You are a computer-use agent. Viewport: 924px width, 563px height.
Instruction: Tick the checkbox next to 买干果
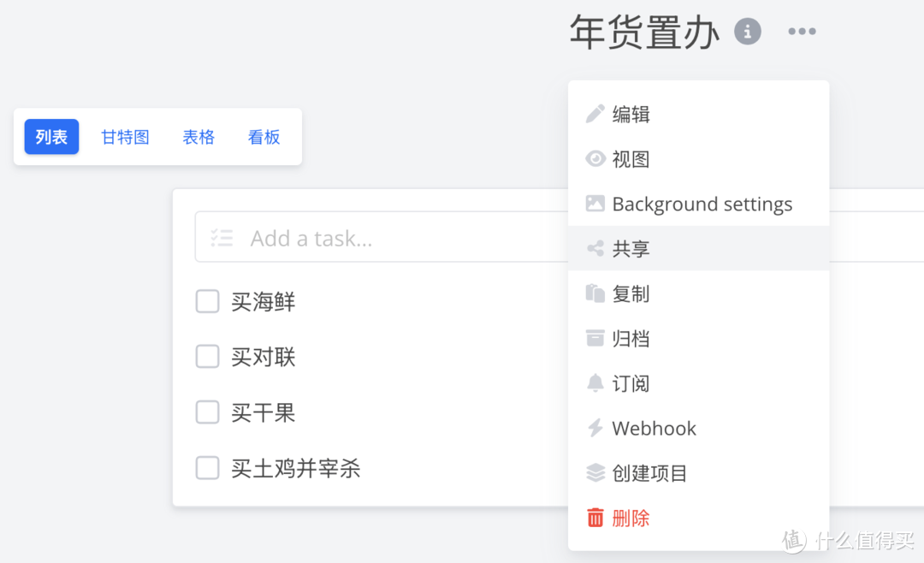point(207,412)
